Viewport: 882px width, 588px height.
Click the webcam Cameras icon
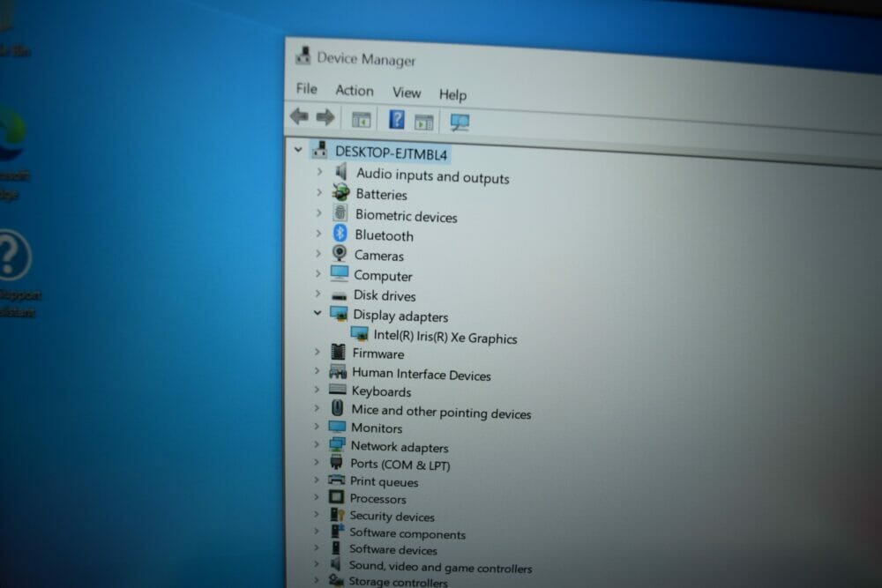tap(340, 254)
